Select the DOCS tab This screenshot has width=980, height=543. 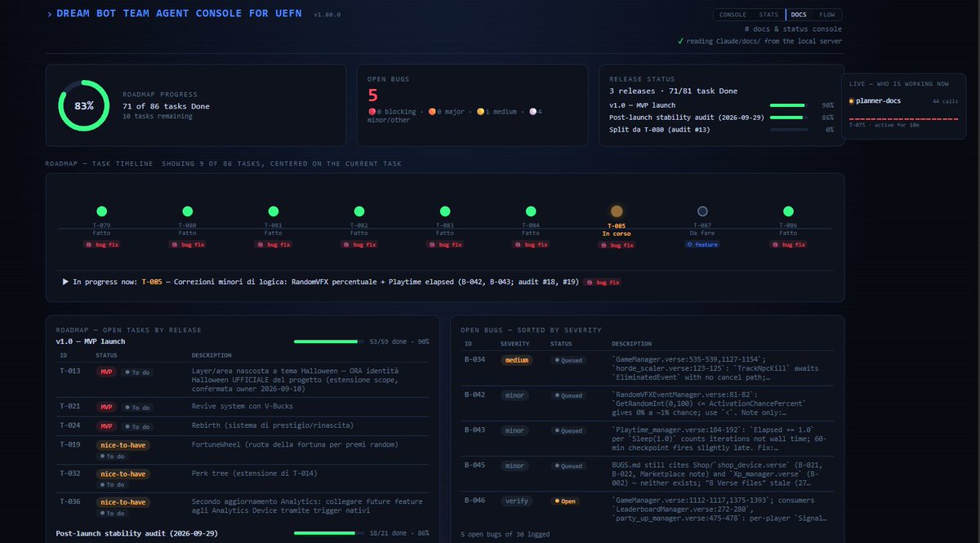pyautogui.click(x=799, y=15)
